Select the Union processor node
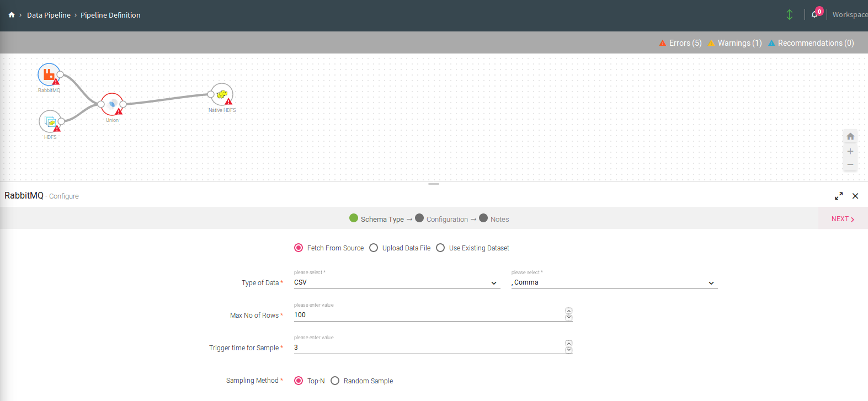 coord(112,104)
